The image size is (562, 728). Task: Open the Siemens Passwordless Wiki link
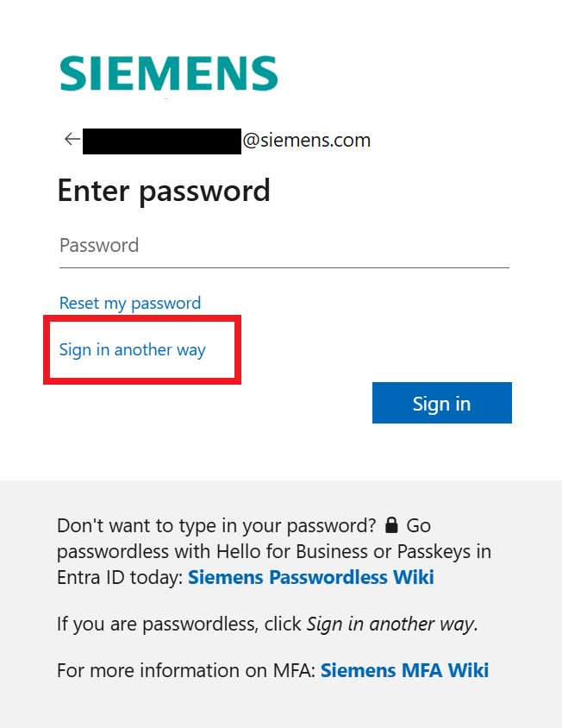click(x=310, y=576)
